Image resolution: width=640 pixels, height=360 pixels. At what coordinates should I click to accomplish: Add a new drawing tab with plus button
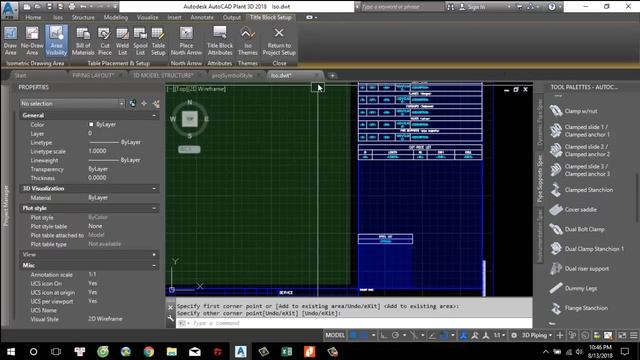click(x=332, y=76)
